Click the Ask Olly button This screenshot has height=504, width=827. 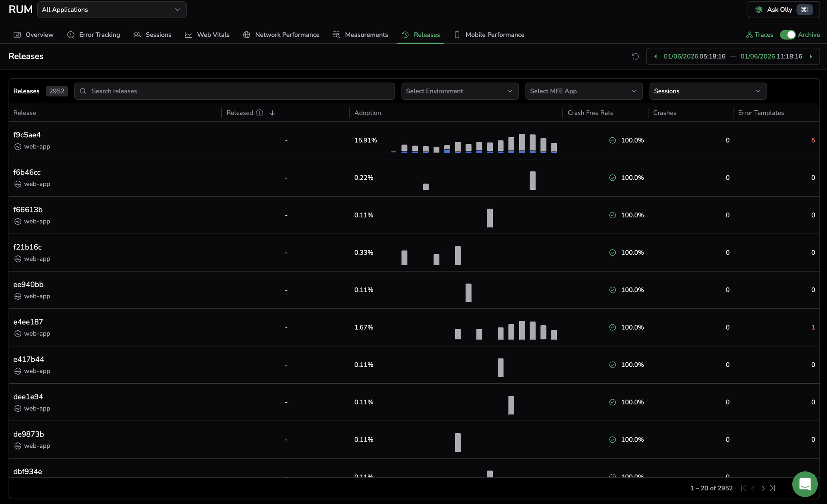pos(784,10)
